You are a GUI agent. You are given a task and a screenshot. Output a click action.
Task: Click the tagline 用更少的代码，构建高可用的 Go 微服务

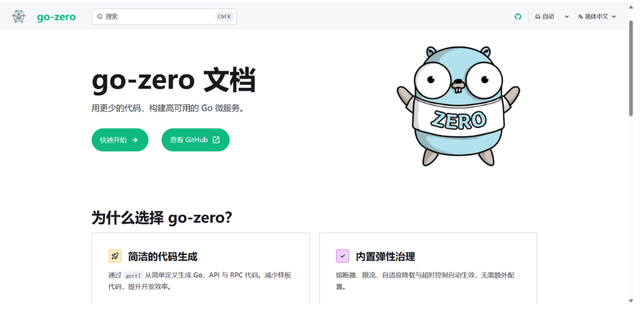point(167,108)
